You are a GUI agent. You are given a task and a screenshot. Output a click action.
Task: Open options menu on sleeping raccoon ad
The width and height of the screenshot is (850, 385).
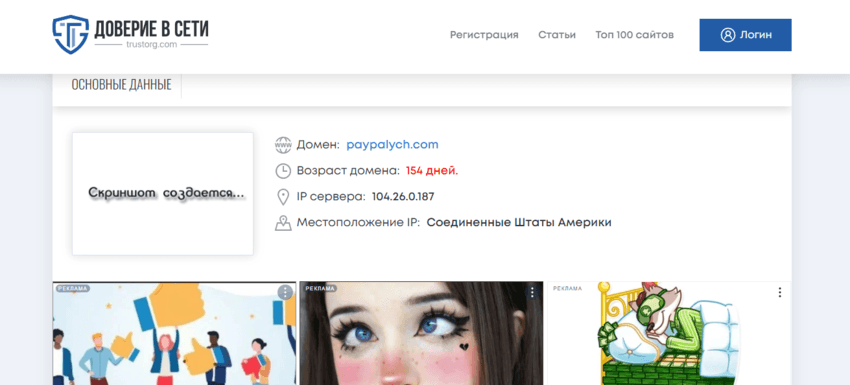point(780,292)
